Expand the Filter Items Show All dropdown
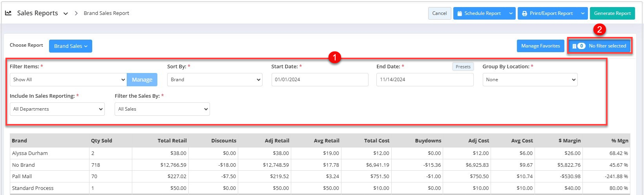The width and height of the screenshot is (644, 195). (68, 80)
